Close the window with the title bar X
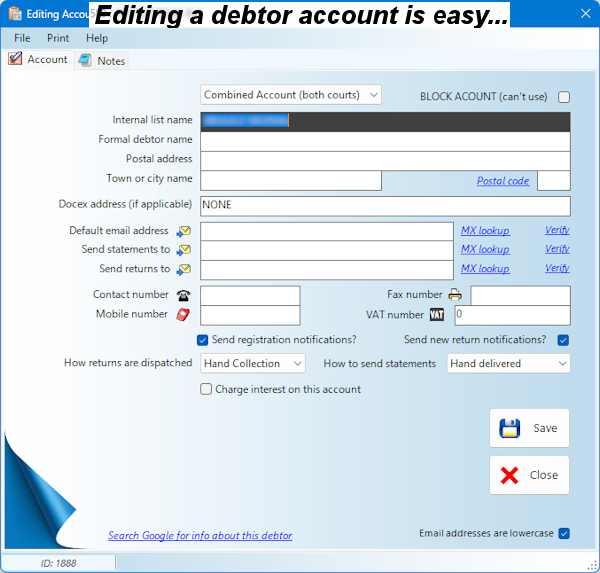This screenshot has height=573, width=600. tap(585, 14)
